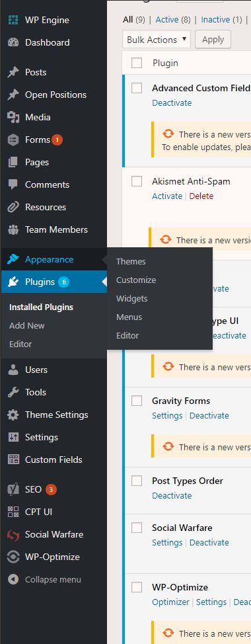Click the Plugins plug icon
251x644 pixels.
[x=13, y=282]
